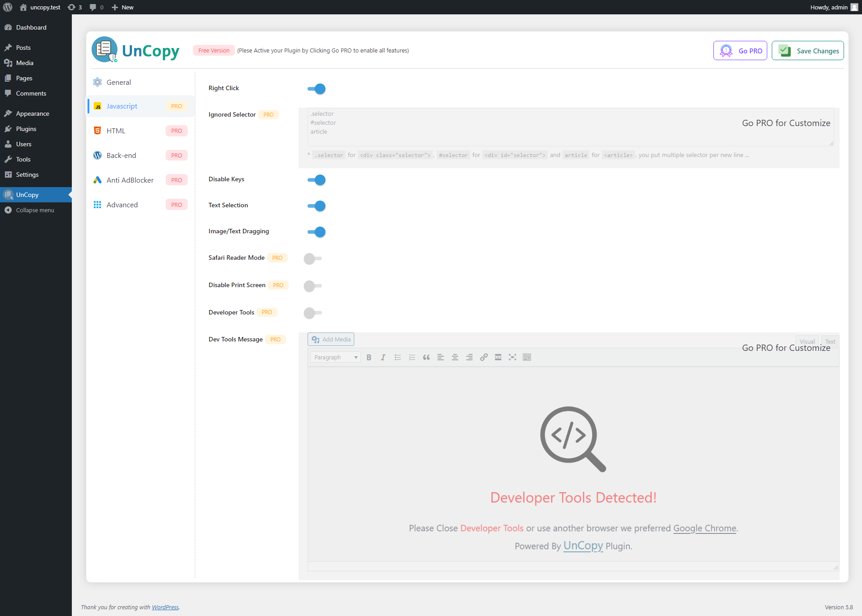The image size is (862, 616).
Task: Toggle the editor toolbar icon
Action: [527, 357]
